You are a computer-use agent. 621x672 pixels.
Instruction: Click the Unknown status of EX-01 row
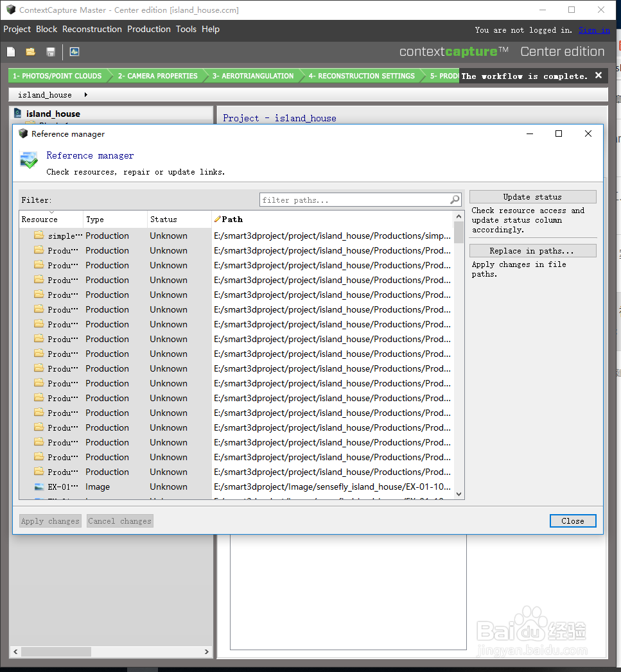coord(168,487)
